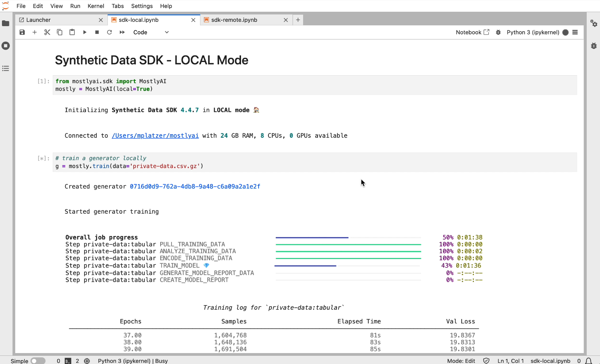Restart kernel and run all cells
This screenshot has width=600, height=364.
pyautogui.click(x=122, y=32)
